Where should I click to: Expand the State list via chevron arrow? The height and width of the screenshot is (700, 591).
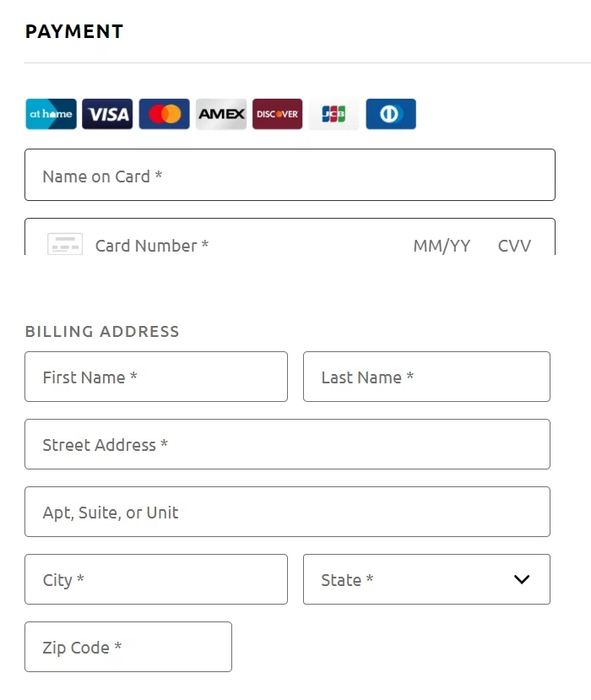click(x=522, y=579)
